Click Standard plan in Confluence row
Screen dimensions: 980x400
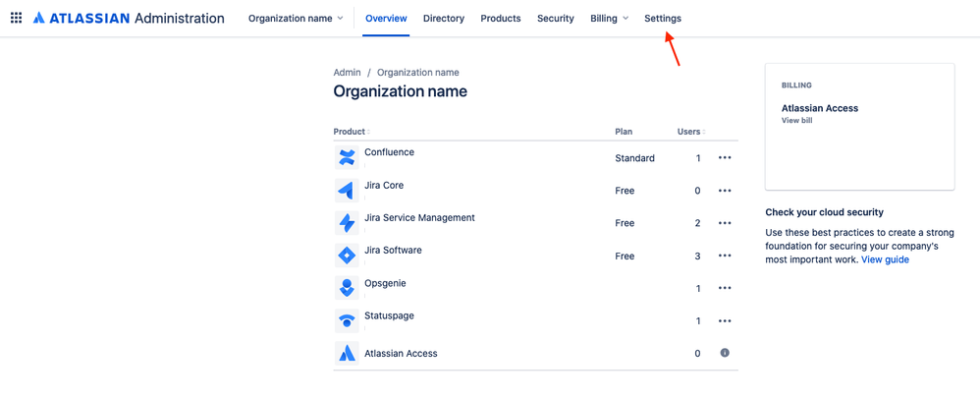(x=635, y=158)
